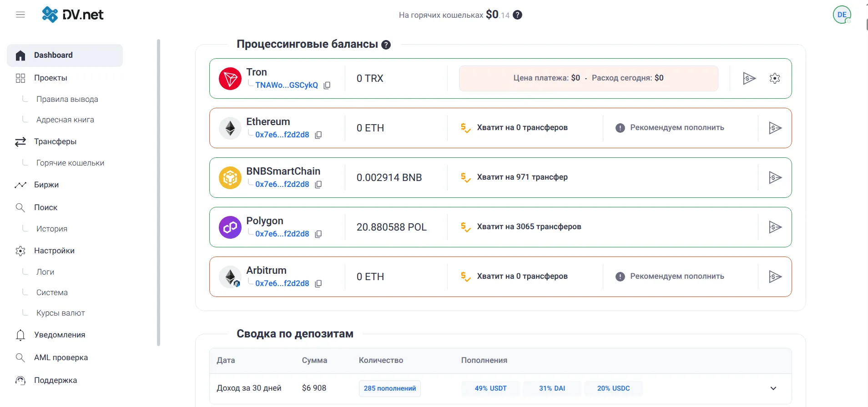Copy the Tron wallet address
The width and height of the screenshot is (868, 407).
327,85
